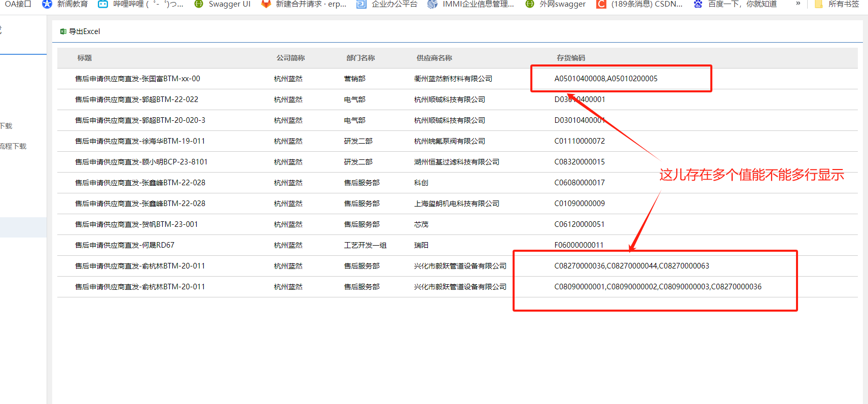Click the 瑞阳 supplier cell
This screenshot has width=868, height=404.
click(x=421, y=245)
